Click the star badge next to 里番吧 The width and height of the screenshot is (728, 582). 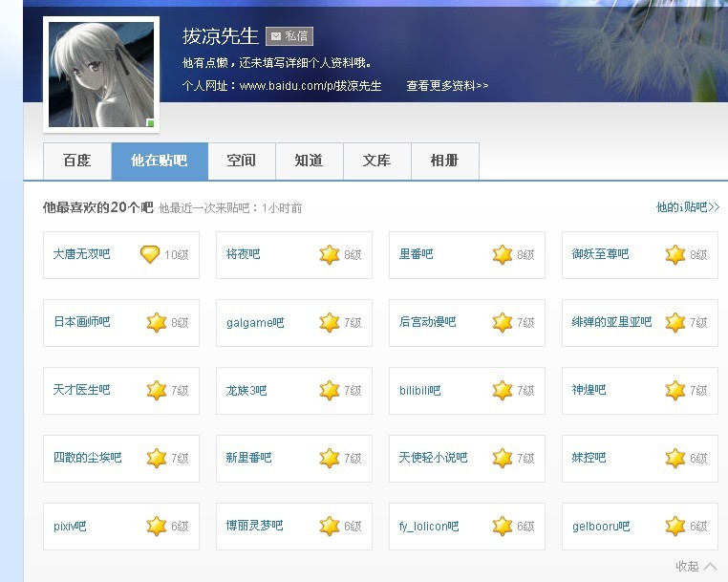pos(503,254)
